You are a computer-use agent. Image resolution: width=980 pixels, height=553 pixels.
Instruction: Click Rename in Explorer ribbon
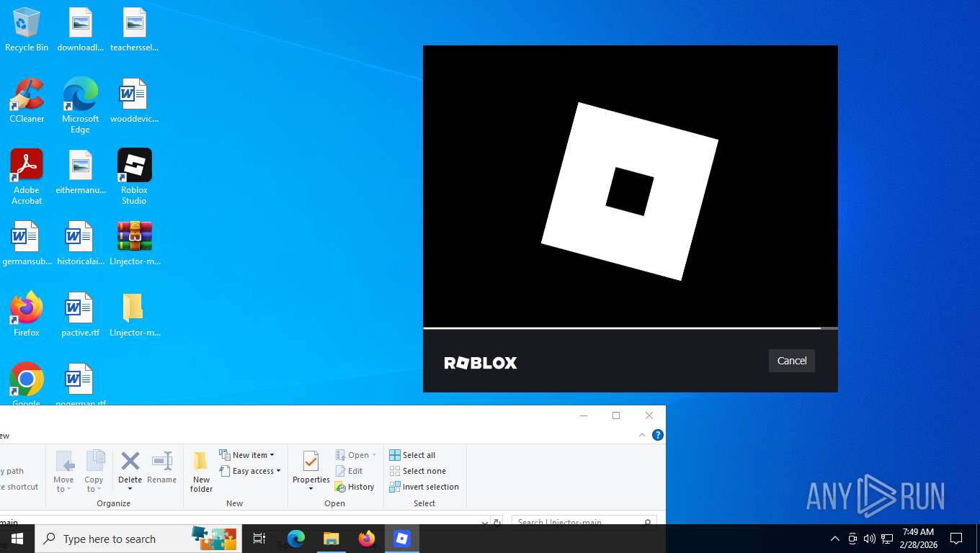(x=161, y=468)
